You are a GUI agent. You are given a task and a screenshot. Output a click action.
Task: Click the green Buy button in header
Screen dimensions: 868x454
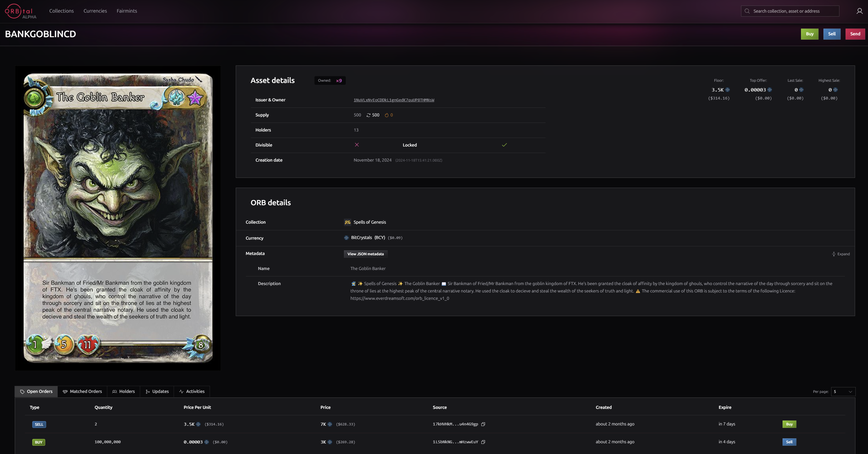pos(809,34)
